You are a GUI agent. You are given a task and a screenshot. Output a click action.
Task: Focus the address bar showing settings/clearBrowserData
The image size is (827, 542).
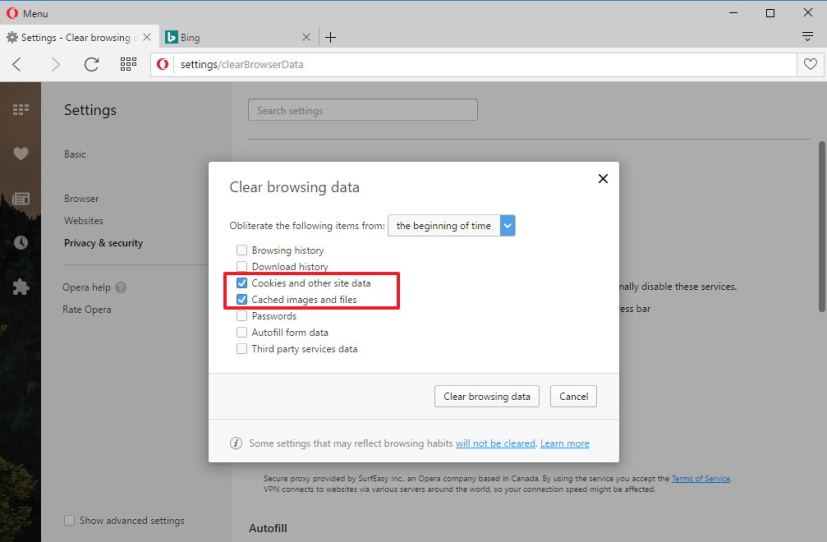(x=474, y=64)
